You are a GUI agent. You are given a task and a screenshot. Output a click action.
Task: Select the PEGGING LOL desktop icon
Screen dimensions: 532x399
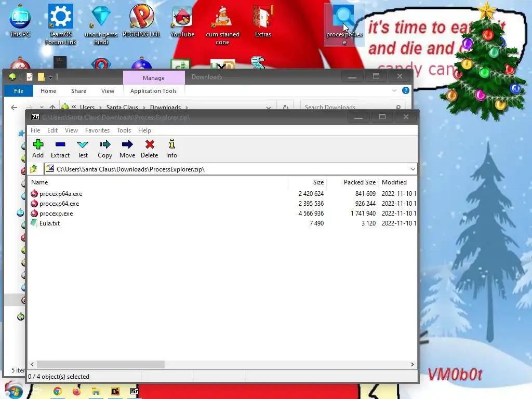(141, 21)
